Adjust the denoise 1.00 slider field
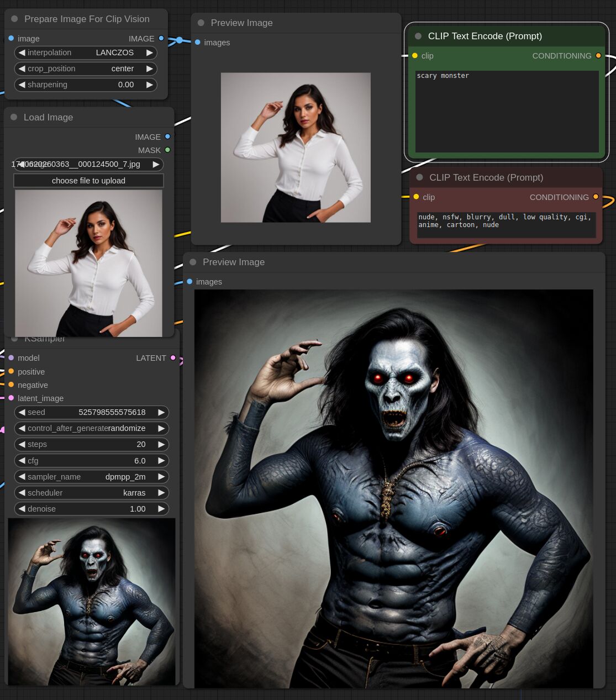The width and height of the screenshot is (616, 700). 91,508
